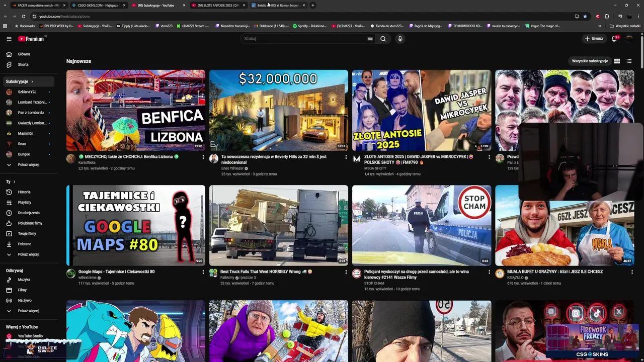Open the on-screen keyboard in search box
Image resolution: width=644 pixels, height=362 pixels.
click(x=370, y=39)
